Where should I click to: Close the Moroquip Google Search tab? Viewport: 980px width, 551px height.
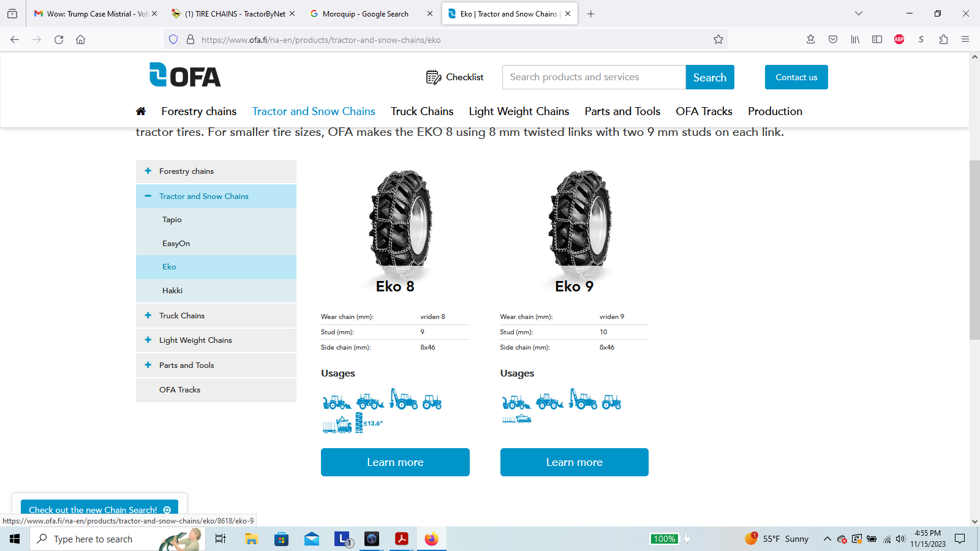coord(430,13)
